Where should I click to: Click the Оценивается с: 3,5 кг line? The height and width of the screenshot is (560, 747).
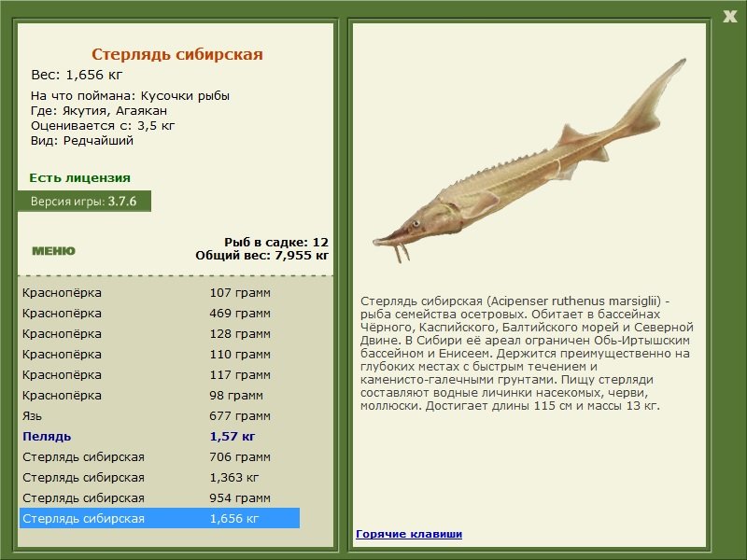coord(103,126)
